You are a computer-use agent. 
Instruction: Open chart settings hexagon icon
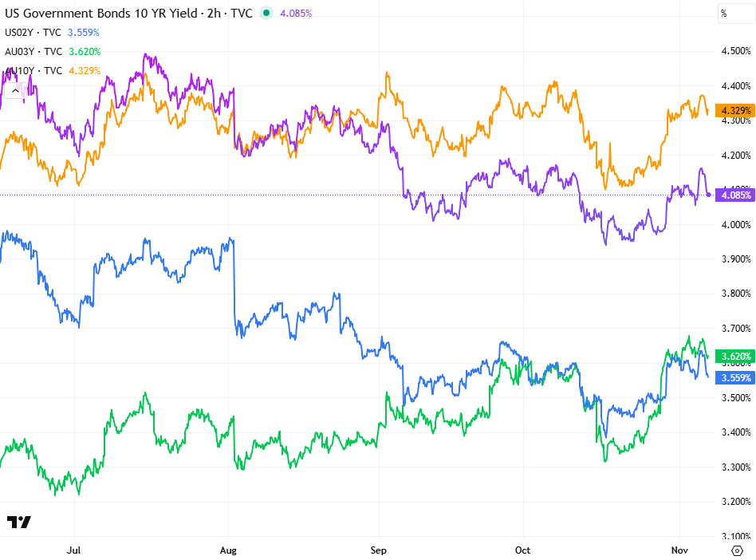coord(736,550)
